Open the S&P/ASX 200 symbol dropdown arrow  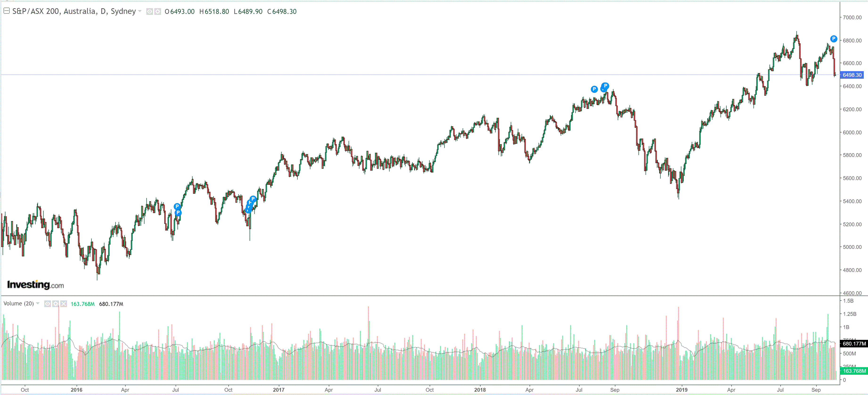click(x=140, y=11)
